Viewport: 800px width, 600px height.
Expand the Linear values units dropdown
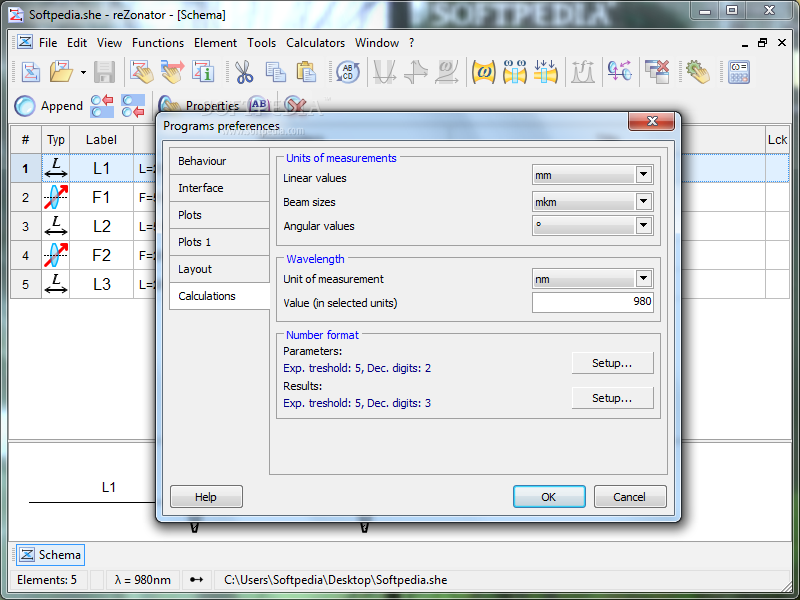pos(643,175)
